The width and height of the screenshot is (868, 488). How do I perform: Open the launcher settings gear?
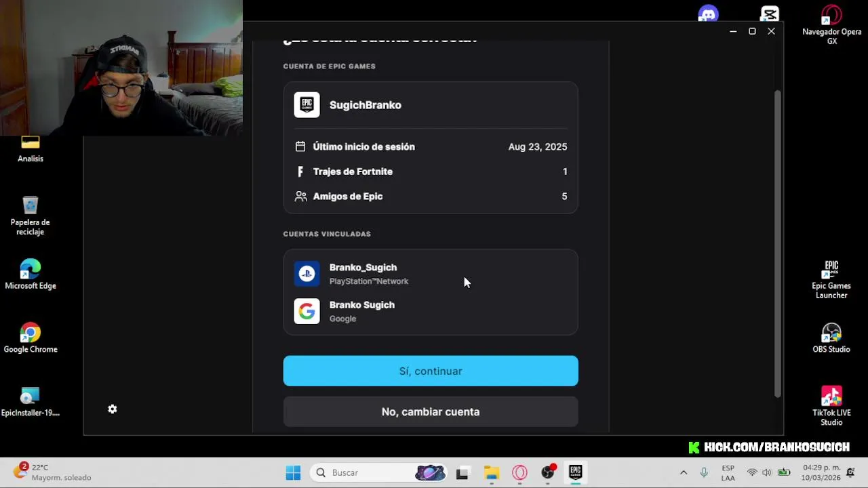113,409
